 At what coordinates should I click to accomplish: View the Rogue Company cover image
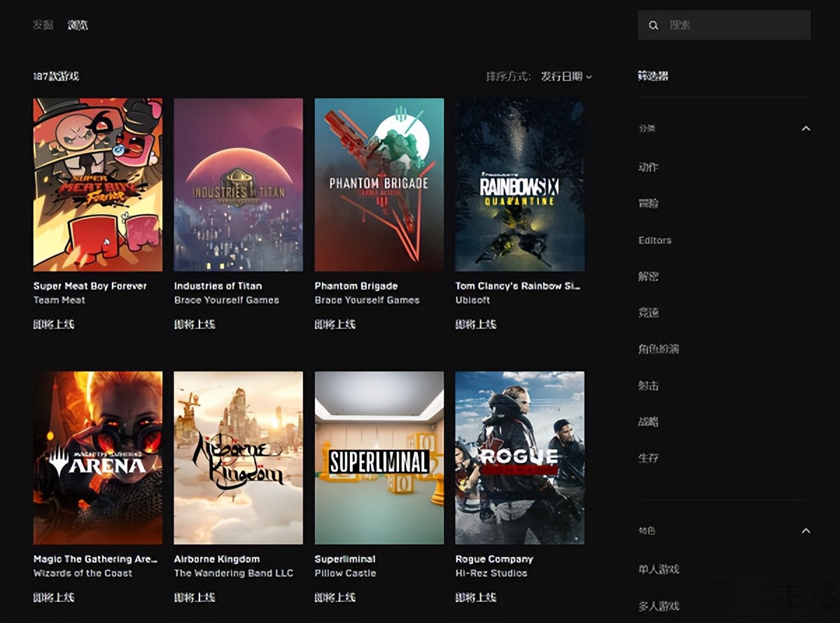(x=520, y=457)
